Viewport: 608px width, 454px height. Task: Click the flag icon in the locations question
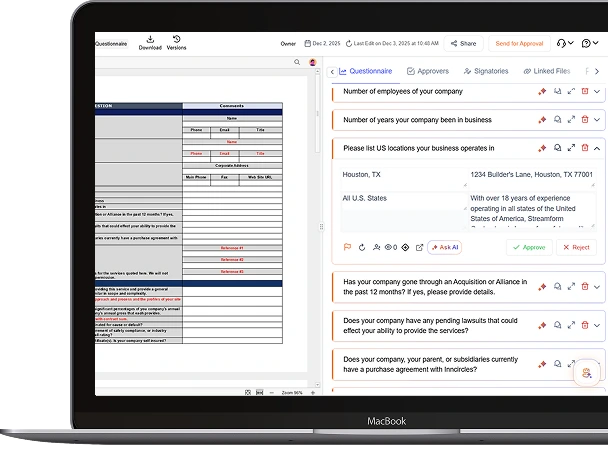pyautogui.click(x=347, y=247)
